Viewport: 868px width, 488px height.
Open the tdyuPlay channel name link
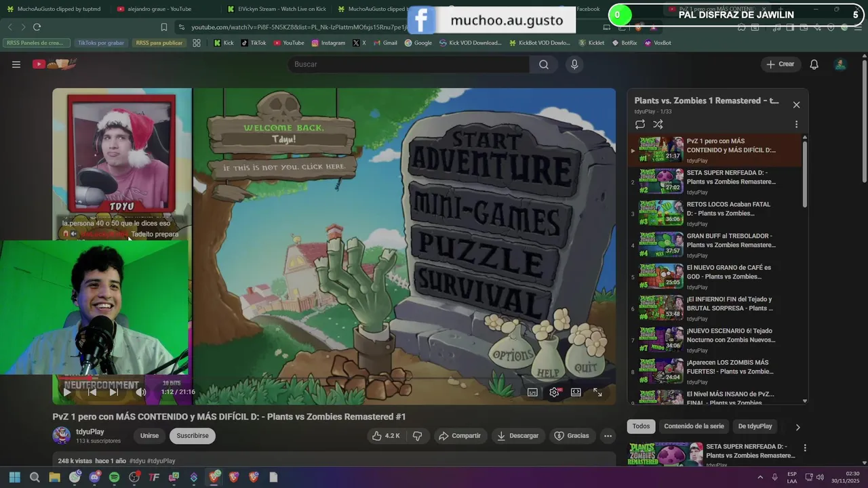pyautogui.click(x=90, y=432)
